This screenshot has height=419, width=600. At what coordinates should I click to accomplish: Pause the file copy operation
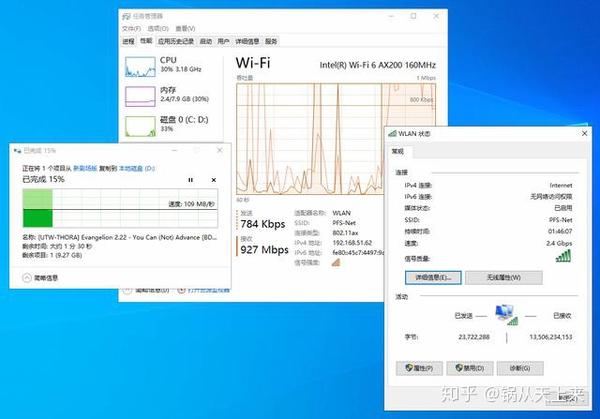coord(191,180)
